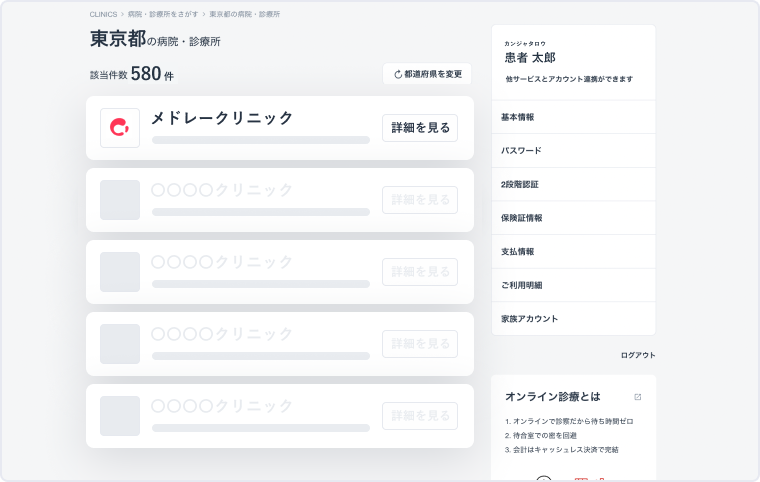Image resolution: width=760 pixels, height=482 pixels.
Task: Click the ログアウト link
Action: click(x=637, y=355)
